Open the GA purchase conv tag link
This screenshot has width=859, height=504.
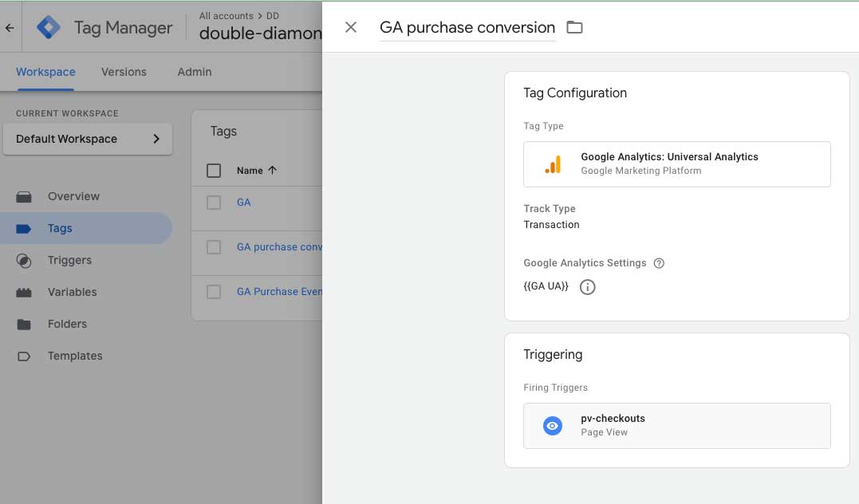pos(279,247)
